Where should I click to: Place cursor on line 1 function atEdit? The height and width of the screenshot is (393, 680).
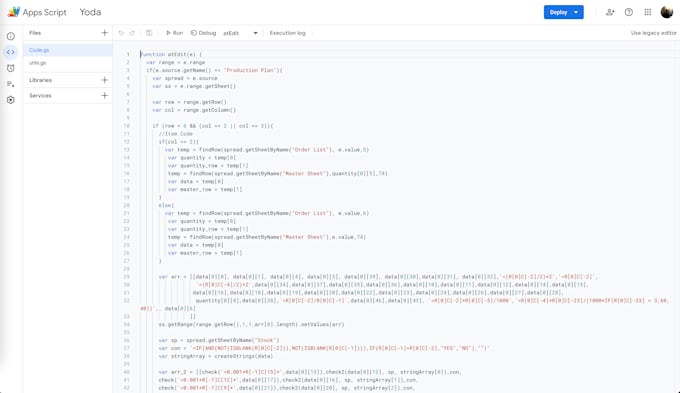click(171, 55)
